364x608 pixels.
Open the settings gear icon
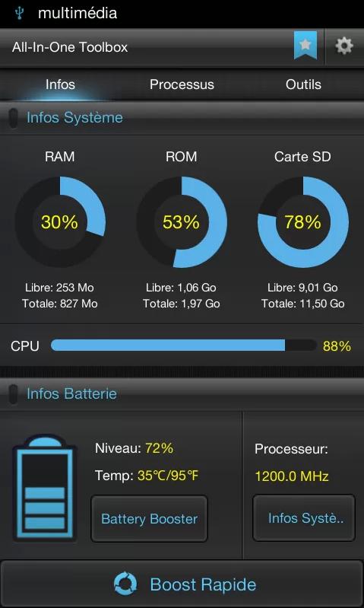point(344,46)
